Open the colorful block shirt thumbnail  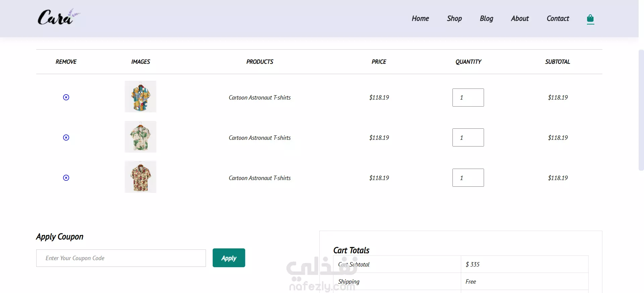(x=141, y=97)
